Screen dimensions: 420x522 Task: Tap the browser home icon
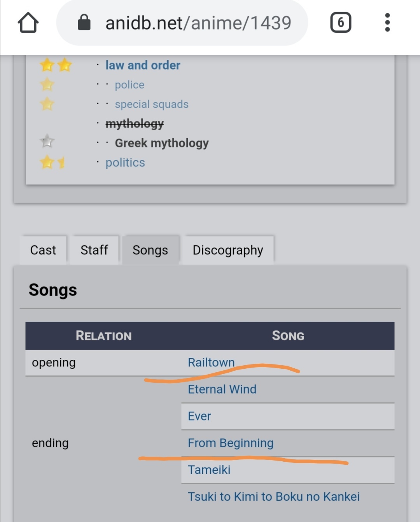(28, 23)
